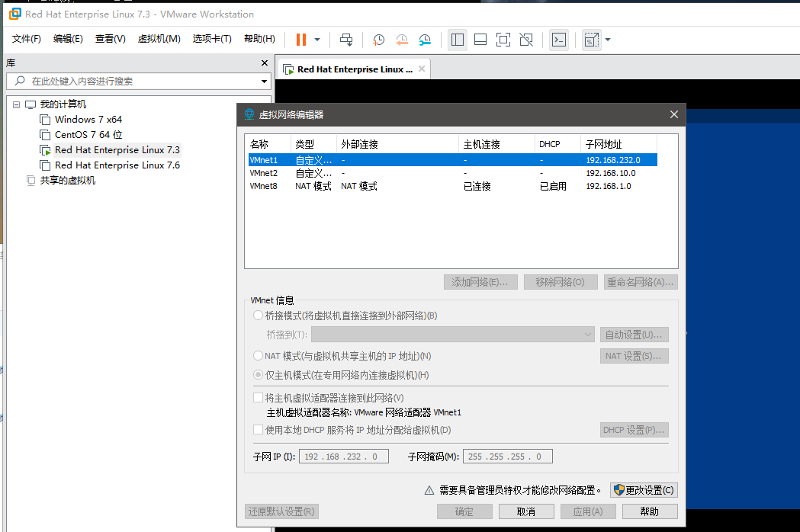
Task: Click Windows 7 x64 VM icon
Action: click(x=45, y=120)
